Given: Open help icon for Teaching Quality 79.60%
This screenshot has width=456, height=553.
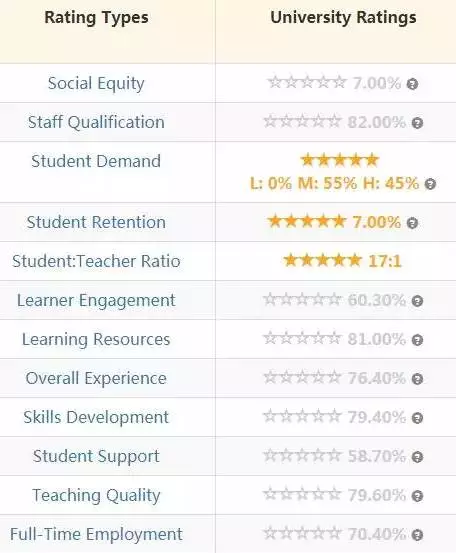Looking at the screenshot, I should click(417, 496).
